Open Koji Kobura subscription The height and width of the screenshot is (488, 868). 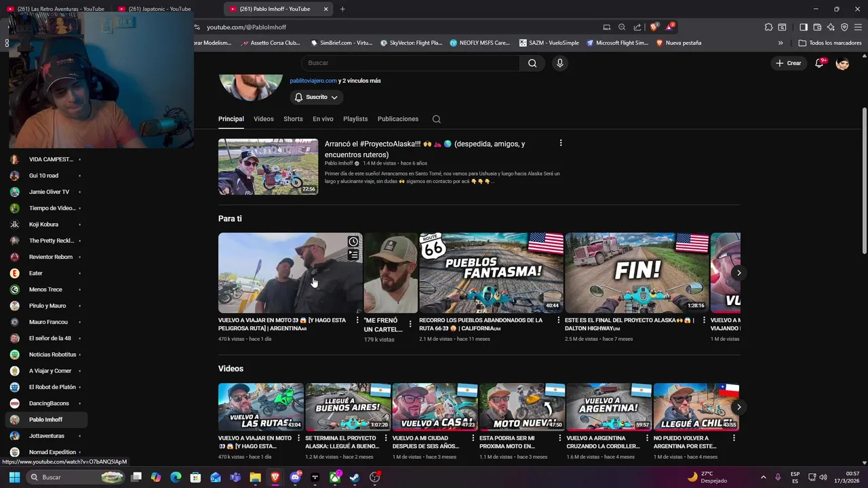(45, 224)
